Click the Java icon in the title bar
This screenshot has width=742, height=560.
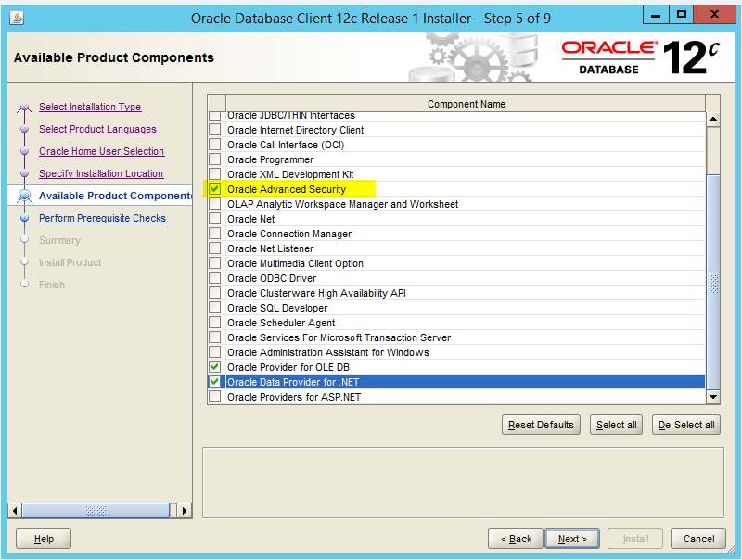click(x=17, y=18)
